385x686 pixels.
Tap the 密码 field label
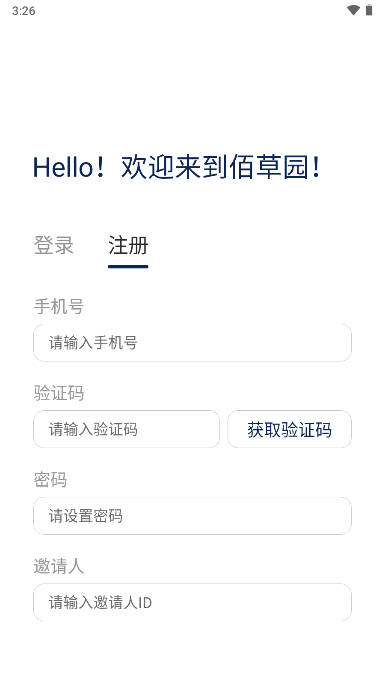50,480
